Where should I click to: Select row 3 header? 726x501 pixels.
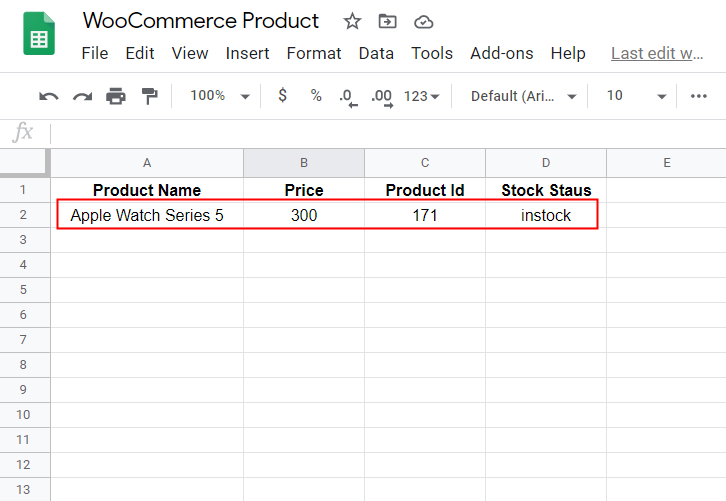pos(23,240)
